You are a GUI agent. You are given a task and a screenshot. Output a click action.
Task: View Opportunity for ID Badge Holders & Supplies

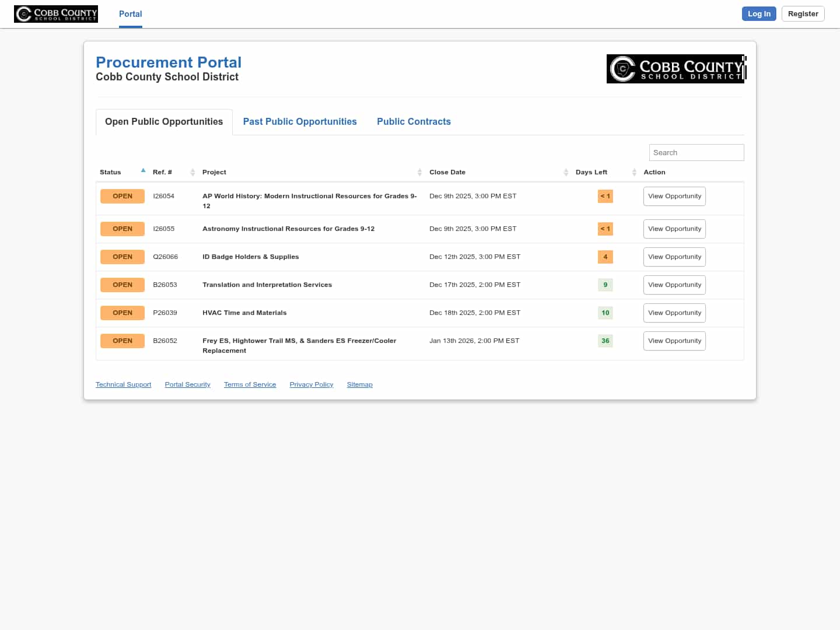[x=674, y=257]
